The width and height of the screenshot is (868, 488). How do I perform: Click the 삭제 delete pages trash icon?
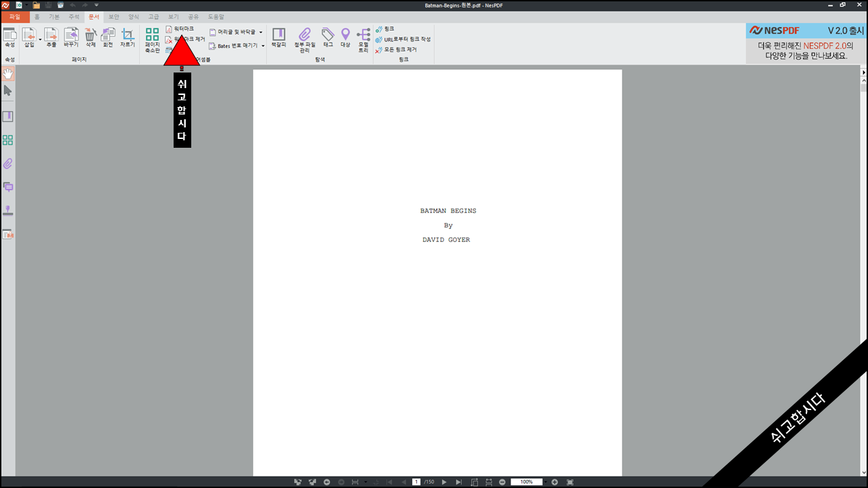[90, 37]
